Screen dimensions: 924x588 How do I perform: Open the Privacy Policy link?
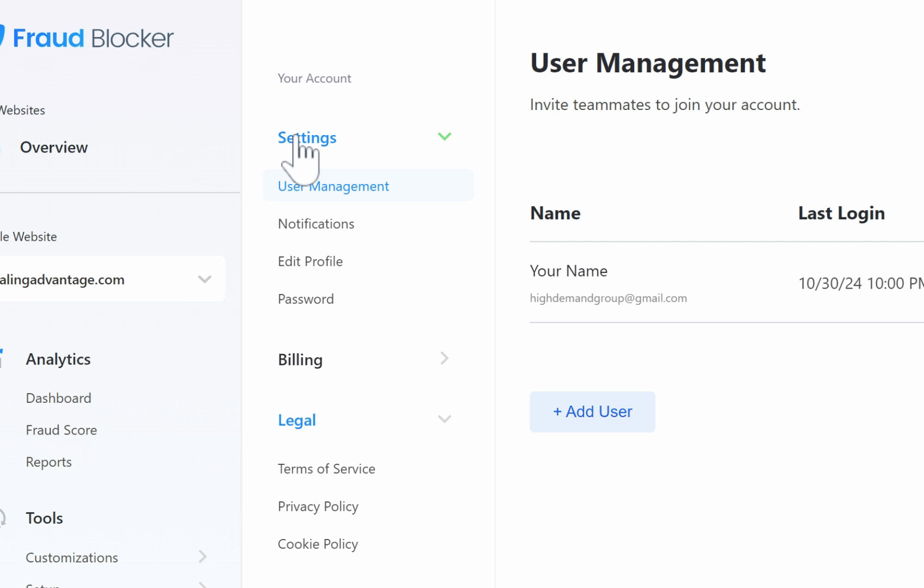pos(318,506)
